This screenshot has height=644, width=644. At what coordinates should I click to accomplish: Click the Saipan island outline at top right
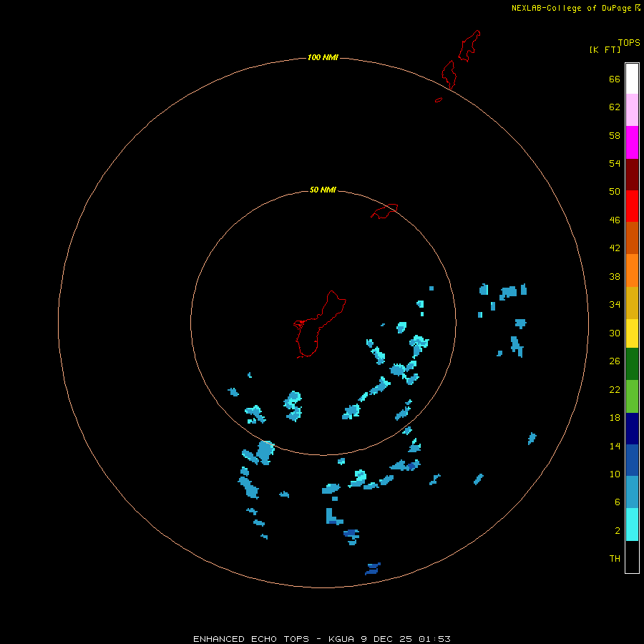469,46
